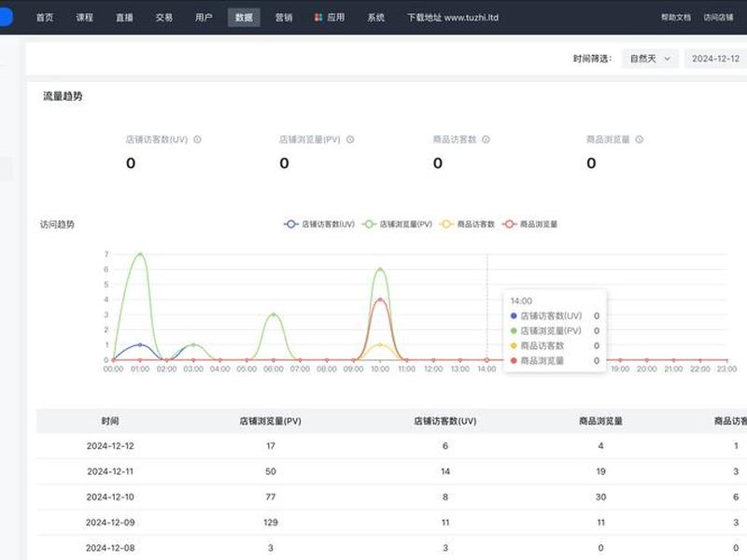747x560 pixels.
Task: Open the 课程 menu
Action: tap(84, 18)
